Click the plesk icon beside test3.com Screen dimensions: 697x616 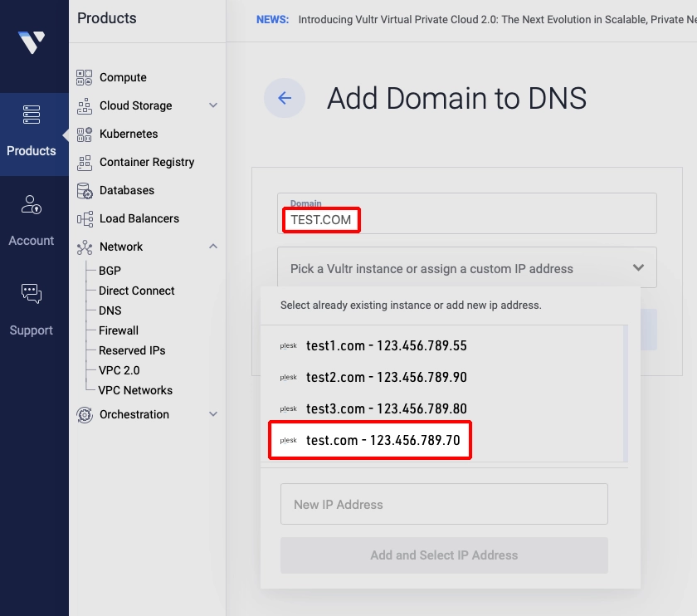click(289, 408)
